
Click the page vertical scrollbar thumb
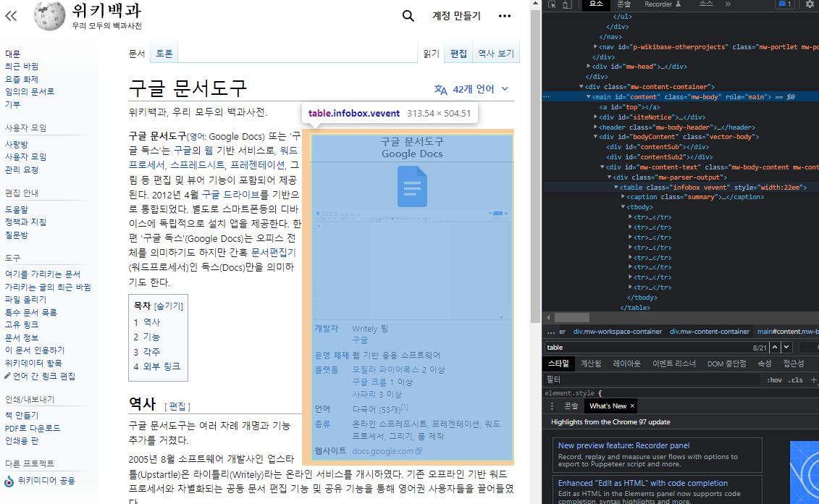click(535, 166)
